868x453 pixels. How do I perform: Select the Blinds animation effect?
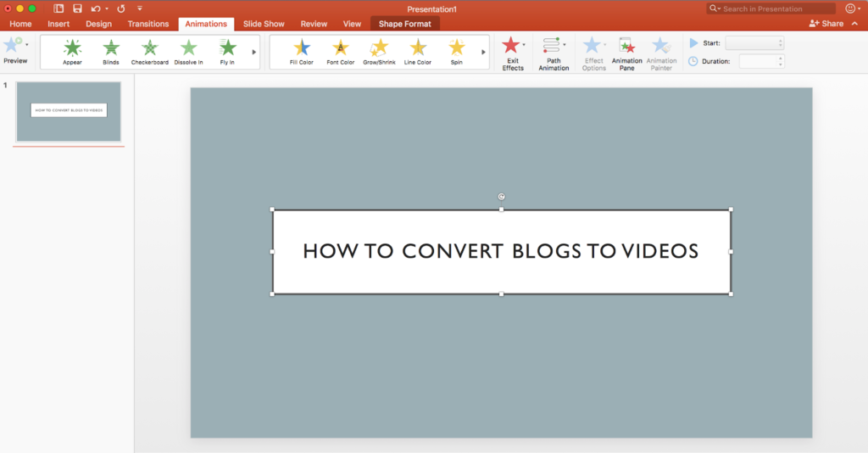click(111, 51)
